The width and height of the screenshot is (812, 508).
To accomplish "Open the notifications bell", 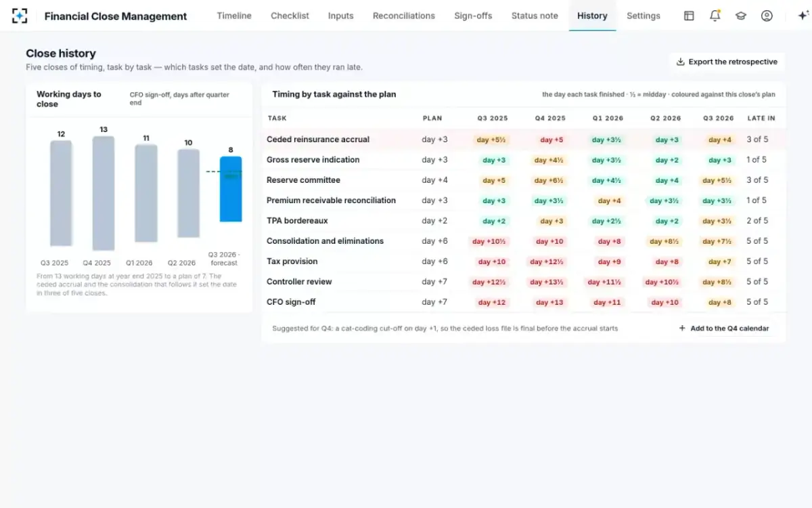I will coord(715,16).
